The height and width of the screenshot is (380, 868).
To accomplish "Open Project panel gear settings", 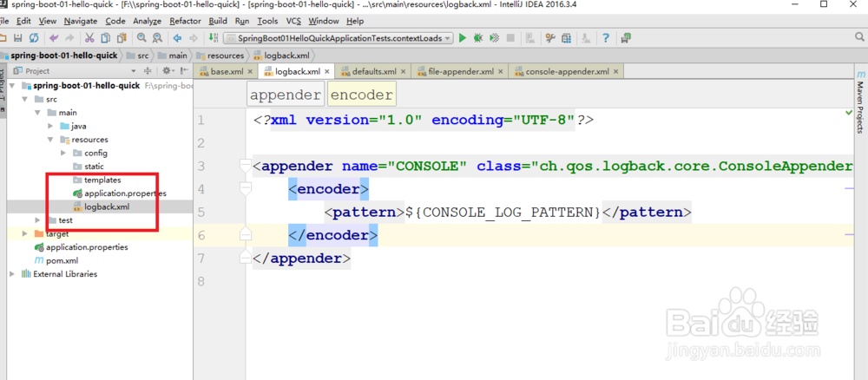I will pos(167,71).
